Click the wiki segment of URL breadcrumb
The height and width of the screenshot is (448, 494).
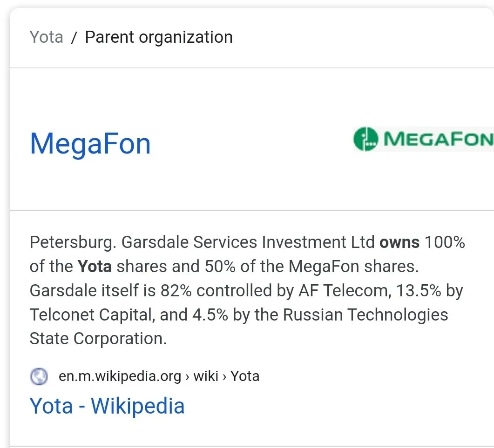[206, 376]
